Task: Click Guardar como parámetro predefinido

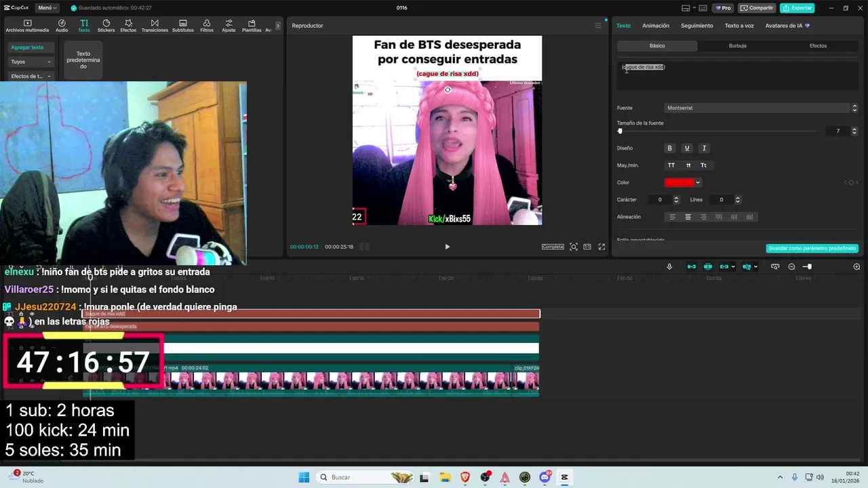Action: coord(812,248)
